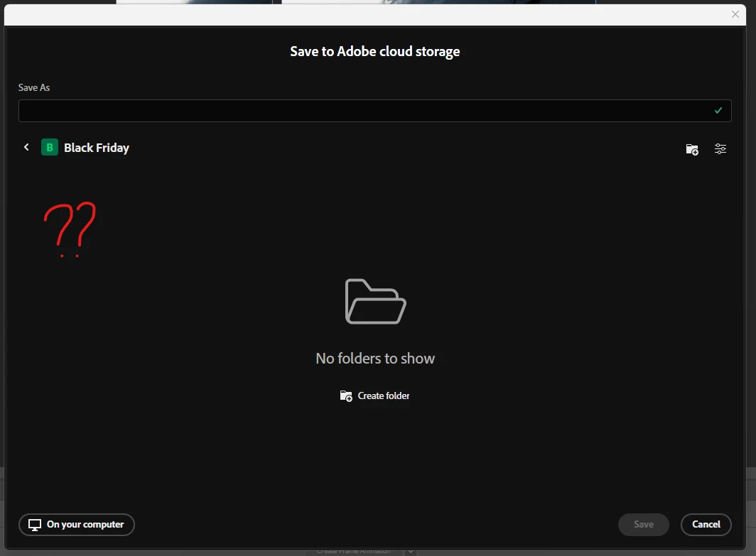Click the Create folder link
This screenshot has height=556, width=756.
click(374, 396)
